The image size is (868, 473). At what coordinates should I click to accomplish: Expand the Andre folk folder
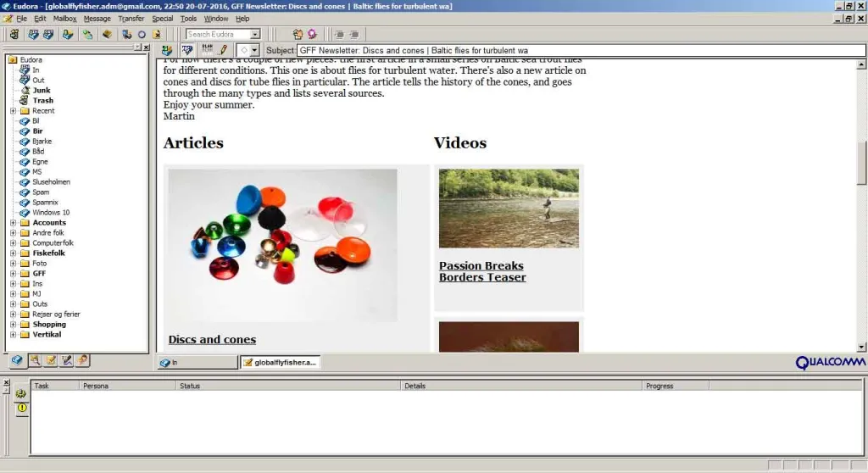[14, 232]
